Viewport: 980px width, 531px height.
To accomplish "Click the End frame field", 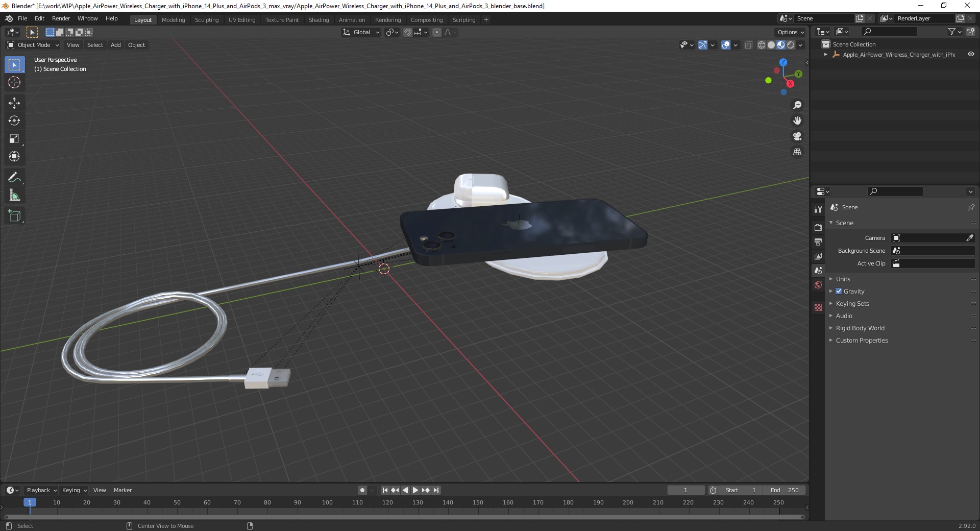I will tap(785, 490).
